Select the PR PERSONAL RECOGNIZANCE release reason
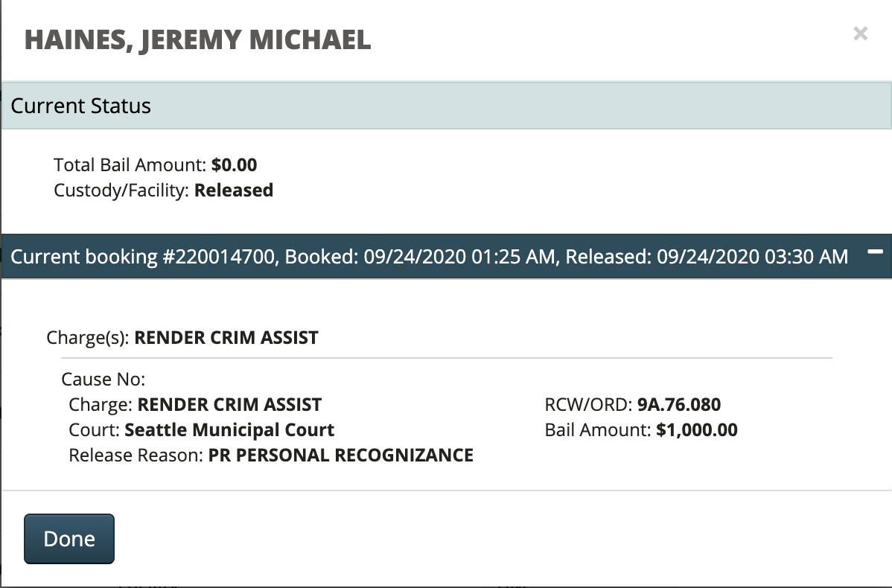This screenshot has height=588, width=892. pyautogui.click(x=340, y=455)
